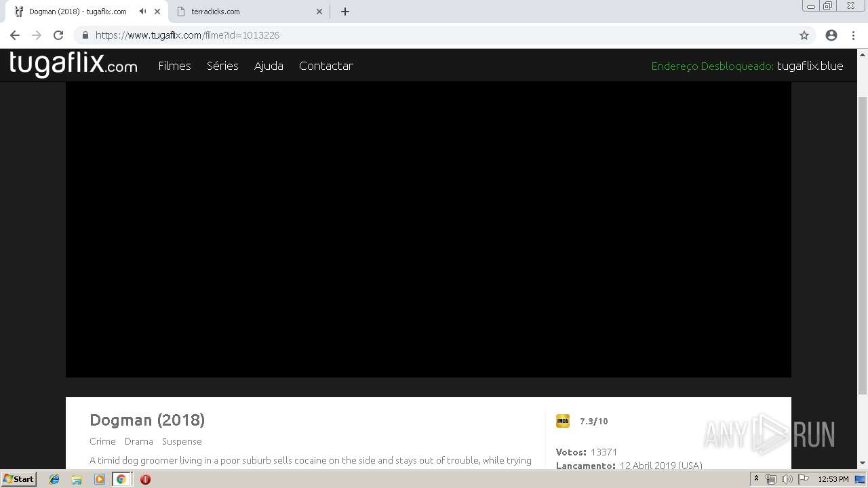The image size is (868, 488).
Task: Filter by Crime genre
Action: tap(102, 441)
